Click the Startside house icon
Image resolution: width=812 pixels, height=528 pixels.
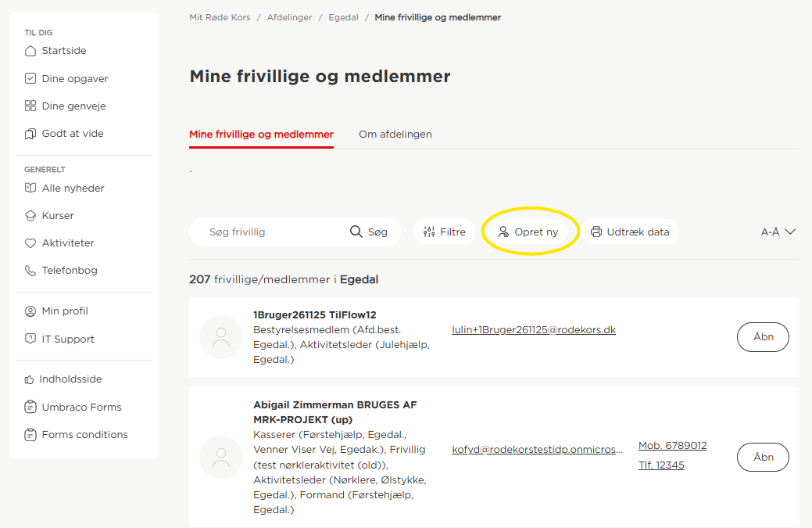point(30,51)
